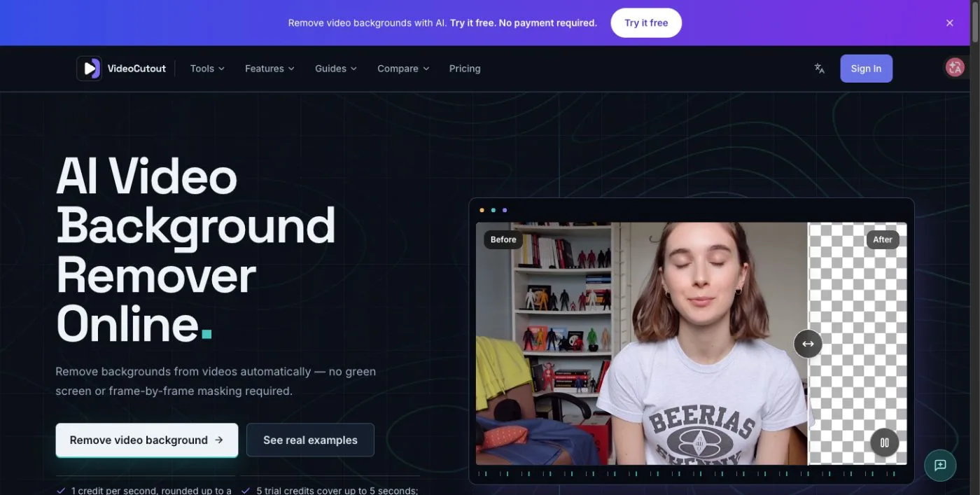The width and height of the screenshot is (980, 495).
Task: Expand the Guides dropdown
Action: click(x=336, y=69)
